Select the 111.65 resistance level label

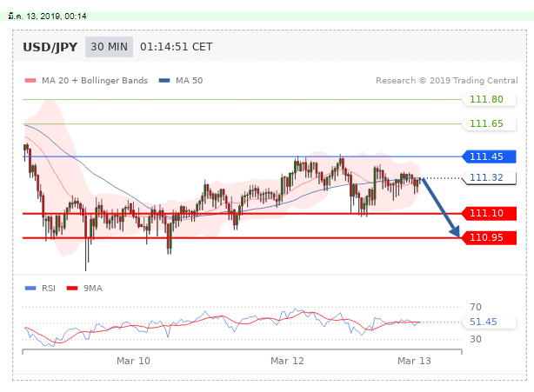pos(489,123)
